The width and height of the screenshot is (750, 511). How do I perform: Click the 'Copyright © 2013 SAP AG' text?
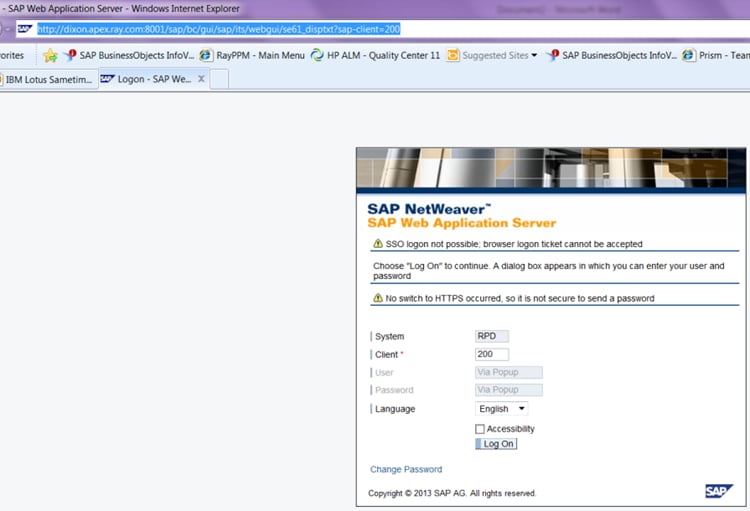[452, 493]
